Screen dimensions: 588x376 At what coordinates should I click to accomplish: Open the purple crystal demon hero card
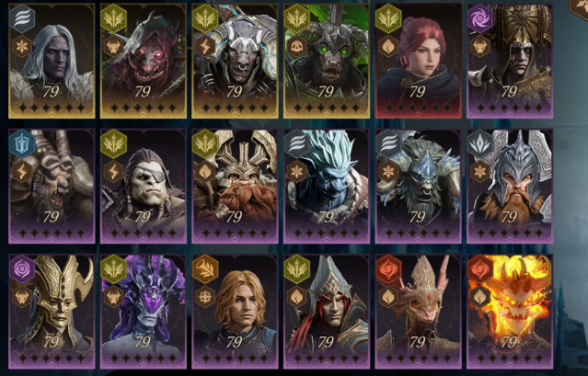(144, 312)
